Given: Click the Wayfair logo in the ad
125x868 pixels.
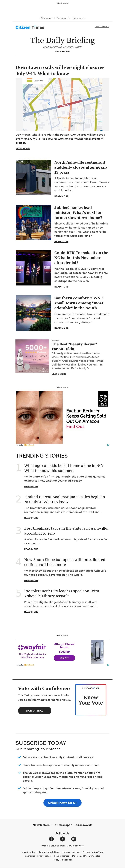Looking at the screenshot, I should 32,647.
